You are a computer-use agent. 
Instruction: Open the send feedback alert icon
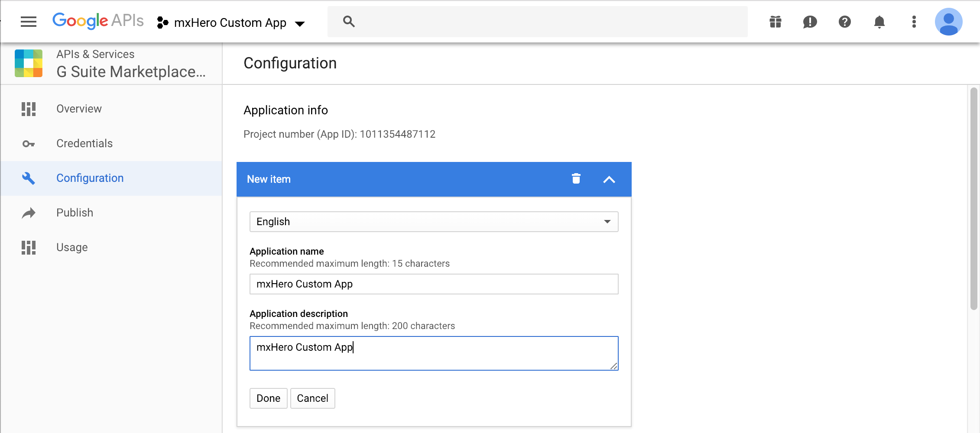810,22
